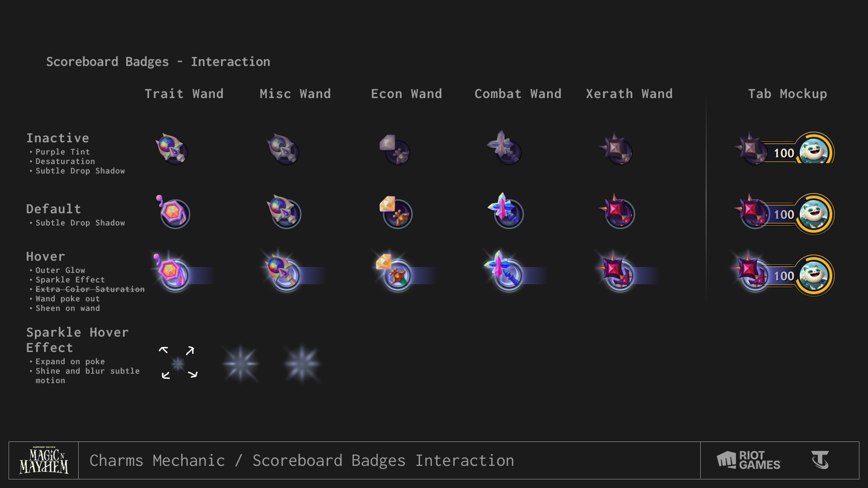Click the 100 value in the inactive Tab Mockup

784,153
